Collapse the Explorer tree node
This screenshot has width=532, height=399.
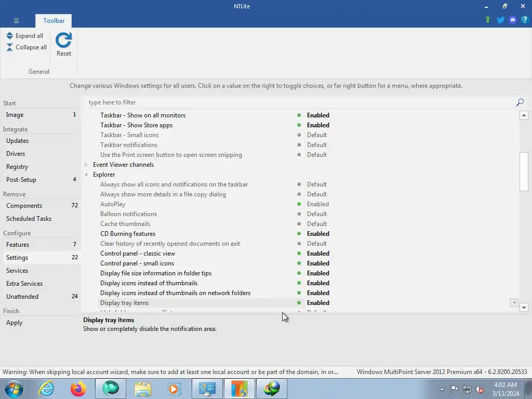[x=86, y=175]
